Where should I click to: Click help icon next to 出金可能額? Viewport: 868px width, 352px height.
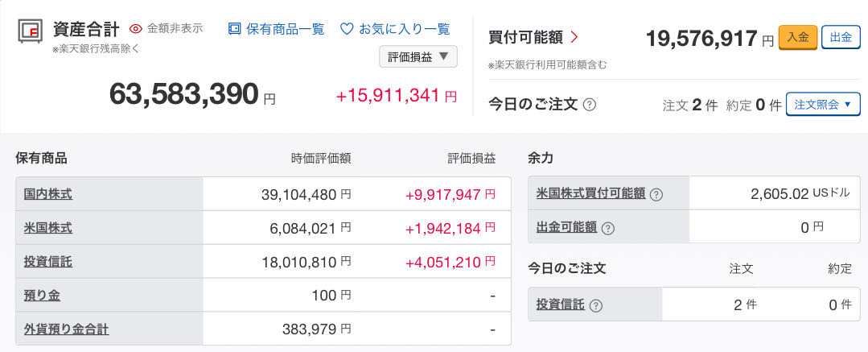[607, 228]
